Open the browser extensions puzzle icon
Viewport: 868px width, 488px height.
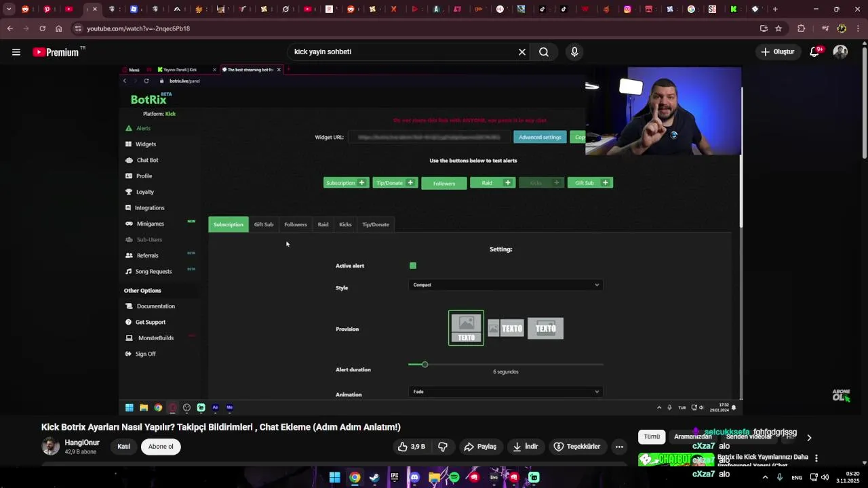802,28
